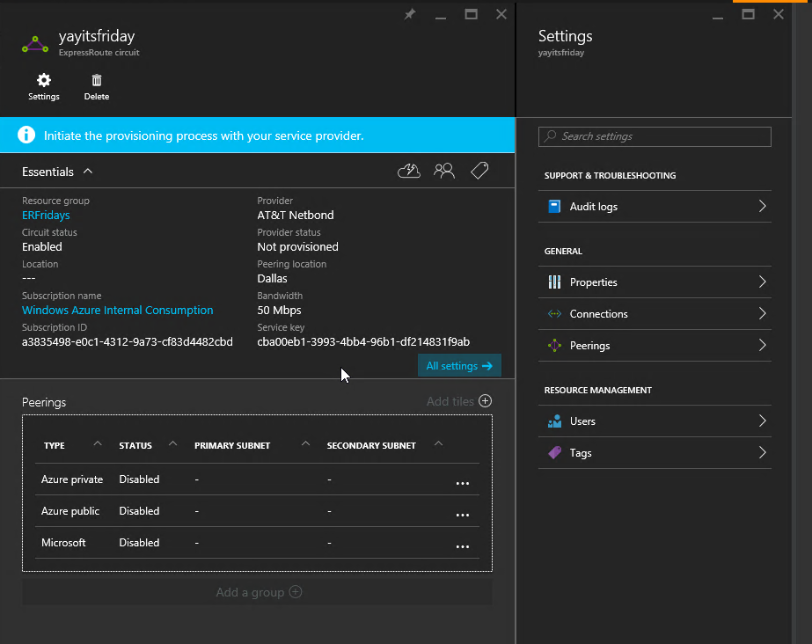Image resolution: width=812 pixels, height=644 pixels.
Task: Click the cloud quick-start icon in Essentials
Action: tap(409, 171)
